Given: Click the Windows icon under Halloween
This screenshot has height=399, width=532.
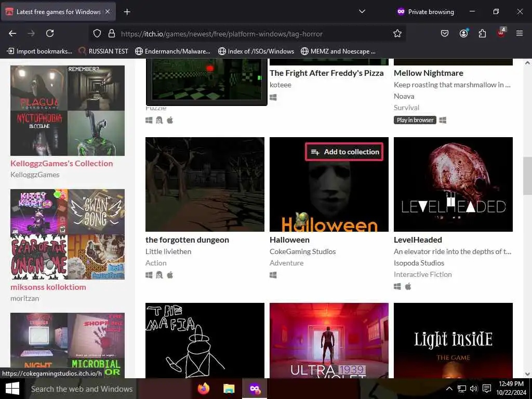Looking at the screenshot, I should tap(273, 275).
